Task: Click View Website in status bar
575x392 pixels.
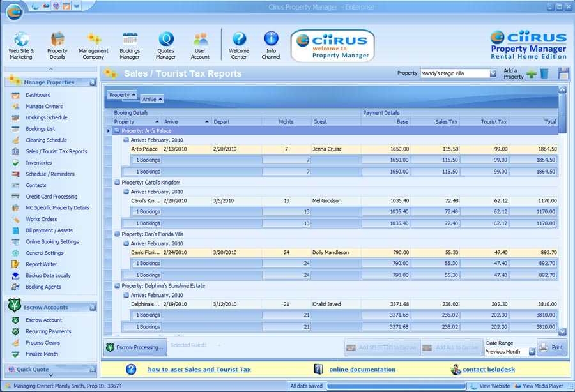Action: [490, 386]
